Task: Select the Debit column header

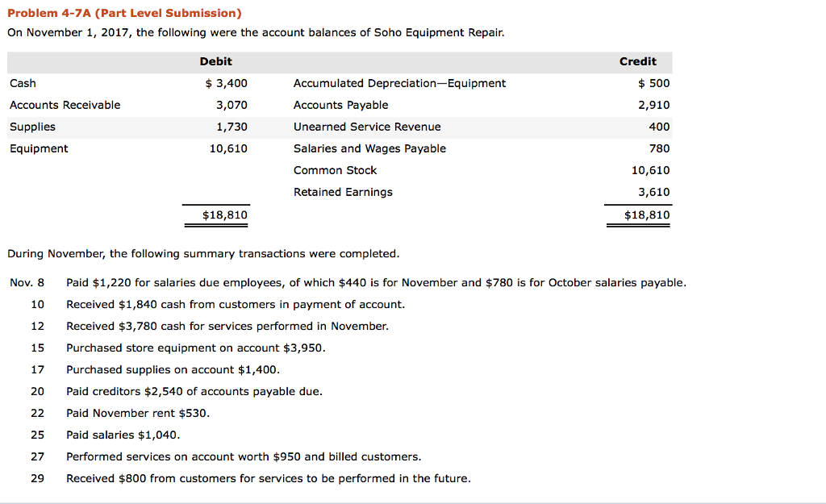Action: (x=216, y=61)
